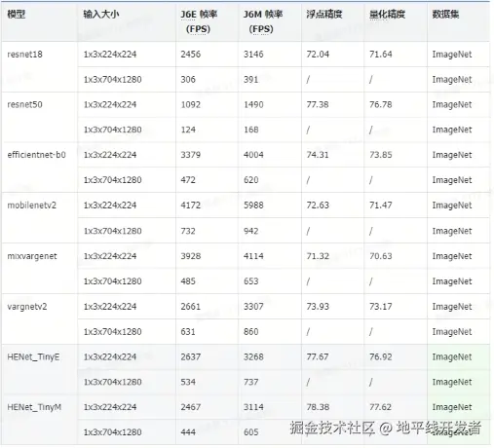Click the J6E value 2456
This screenshot has width=494, height=448.
click(191, 55)
